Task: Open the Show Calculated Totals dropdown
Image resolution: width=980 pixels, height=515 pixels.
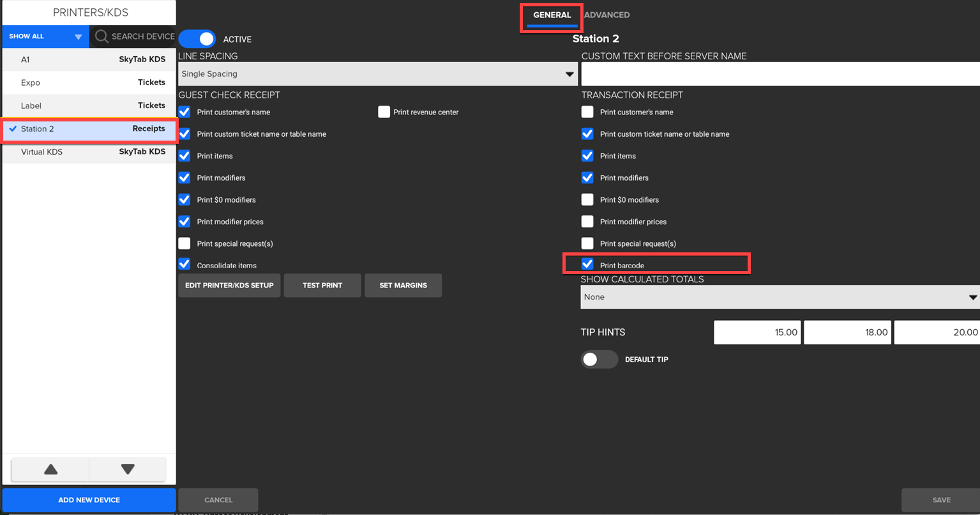Action: click(x=780, y=297)
